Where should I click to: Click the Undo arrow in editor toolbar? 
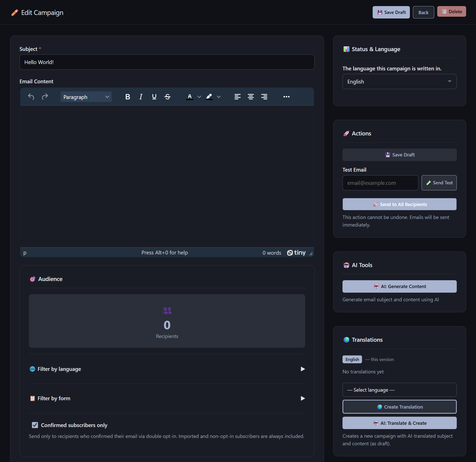tap(31, 97)
